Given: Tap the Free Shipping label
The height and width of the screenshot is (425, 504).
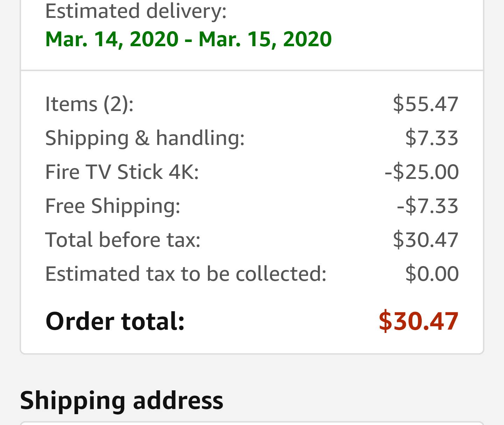Looking at the screenshot, I should click(113, 206).
